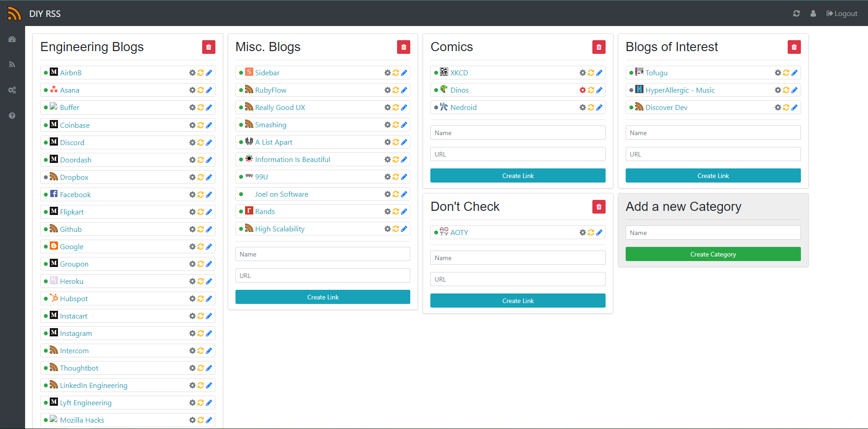Focus the Name field in Don't Check

coord(518,258)
